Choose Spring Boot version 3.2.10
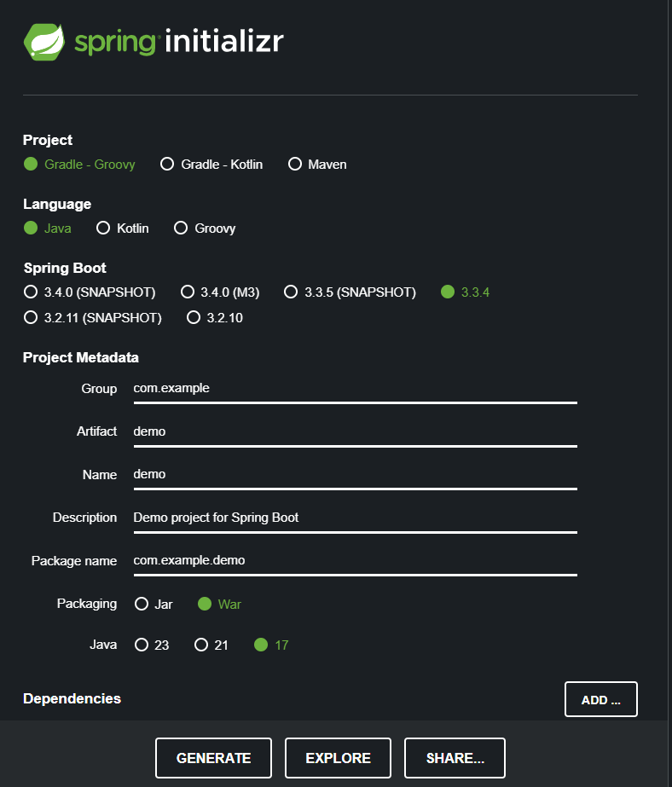The width and height of the screenshot is (672, 787). click(215, 318)
